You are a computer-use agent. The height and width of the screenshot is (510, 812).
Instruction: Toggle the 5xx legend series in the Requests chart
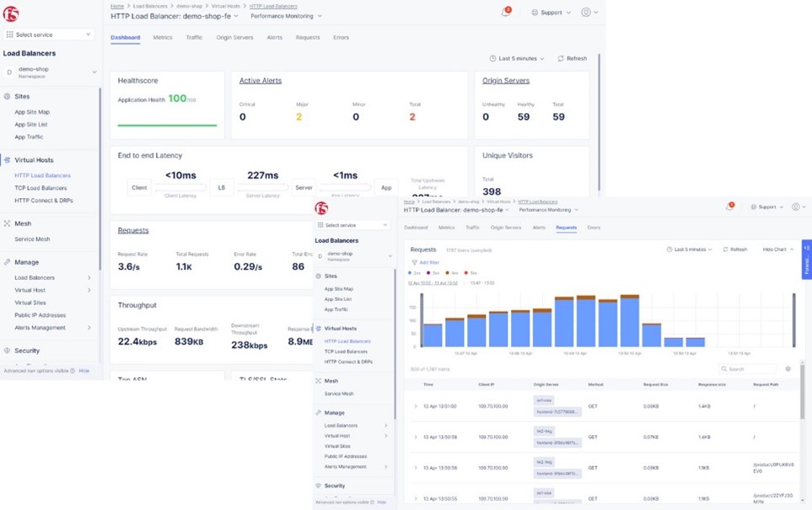point(471,273)
